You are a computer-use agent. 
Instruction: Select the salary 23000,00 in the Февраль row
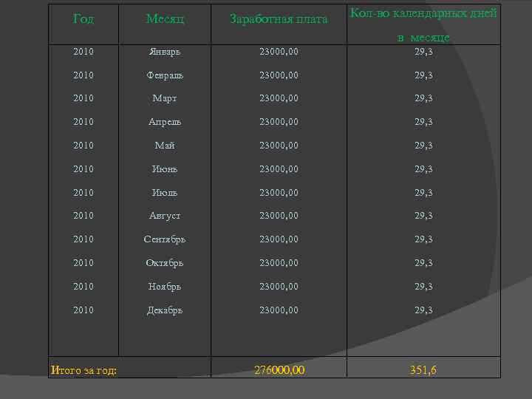click(x=279, y=75)
